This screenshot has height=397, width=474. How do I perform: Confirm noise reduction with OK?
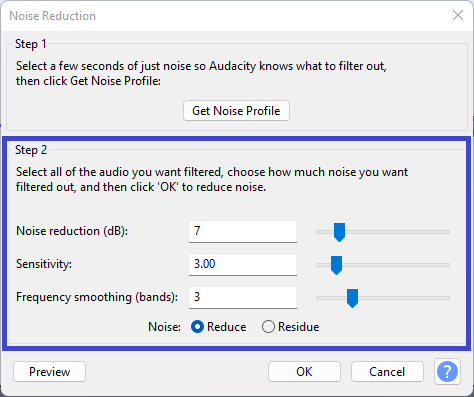304,371
